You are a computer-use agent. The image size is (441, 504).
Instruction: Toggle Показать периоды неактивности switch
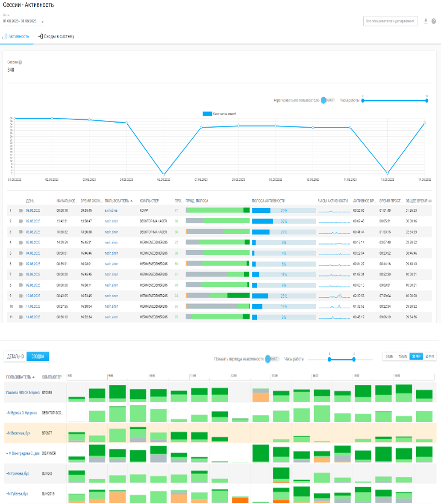[x=272, y=359]
